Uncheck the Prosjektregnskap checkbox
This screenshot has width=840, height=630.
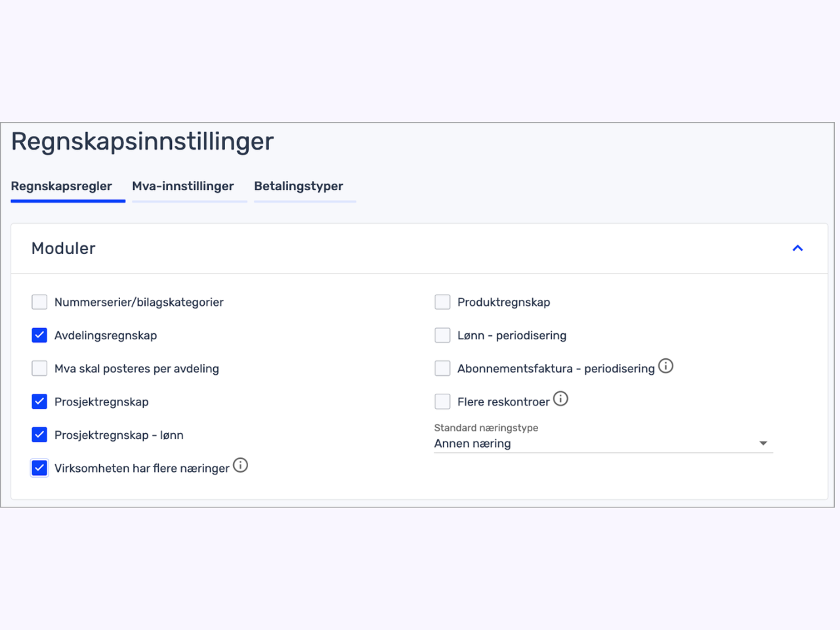click(x=39, y=402)
